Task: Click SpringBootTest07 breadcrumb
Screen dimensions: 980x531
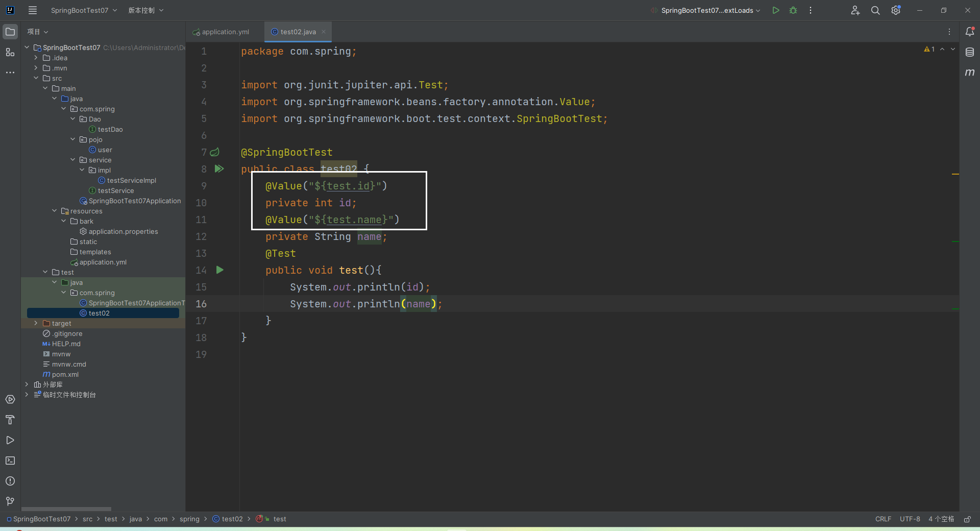Action: (39, 519)
